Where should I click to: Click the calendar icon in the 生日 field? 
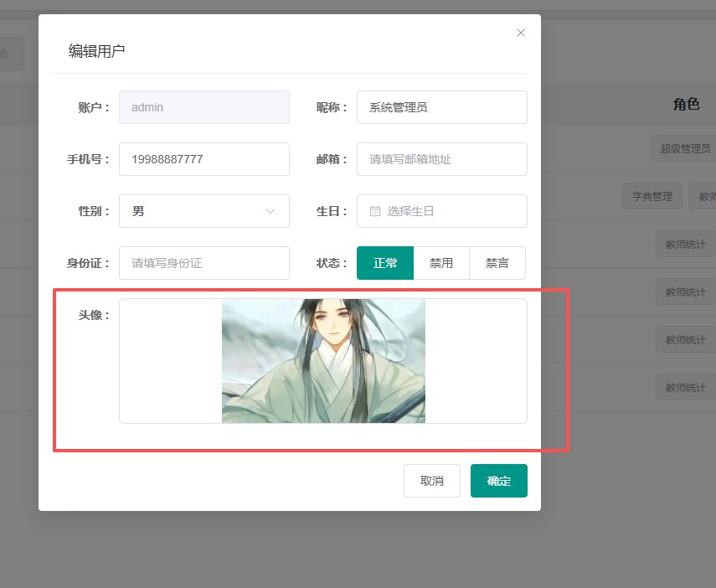point(375,211)
